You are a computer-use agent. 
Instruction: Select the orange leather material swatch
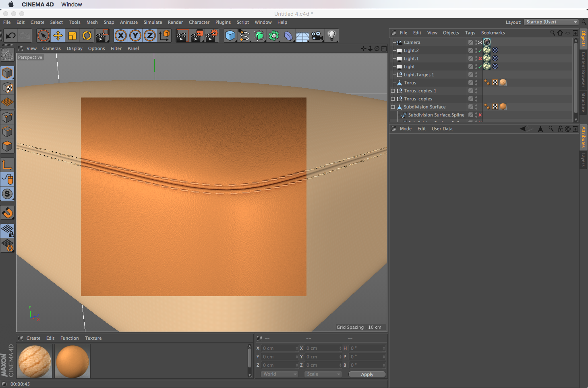pos(72,361)
